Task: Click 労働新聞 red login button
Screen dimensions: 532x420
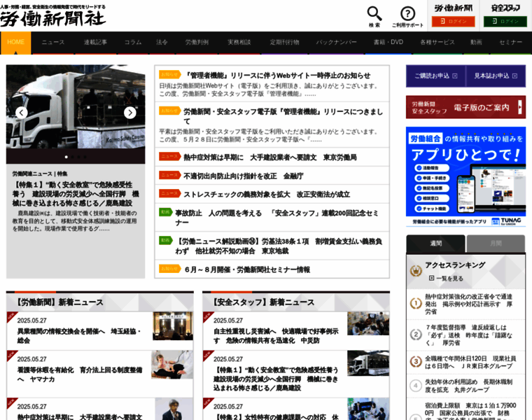Action: [454, 22]
